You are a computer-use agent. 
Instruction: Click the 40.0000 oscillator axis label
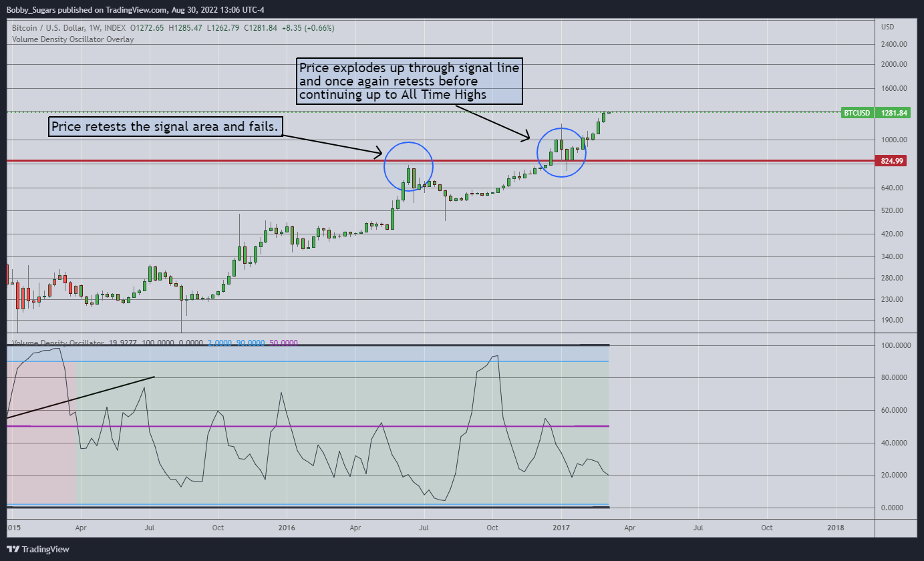point(895,443)
